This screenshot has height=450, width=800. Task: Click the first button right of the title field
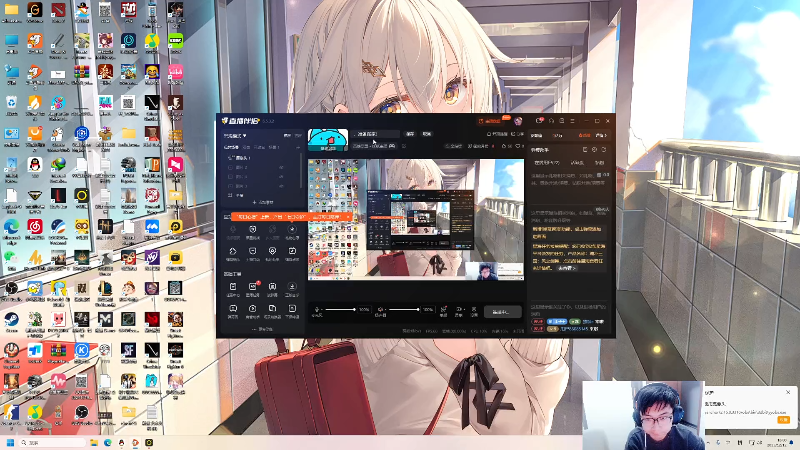tap(410, 134)
